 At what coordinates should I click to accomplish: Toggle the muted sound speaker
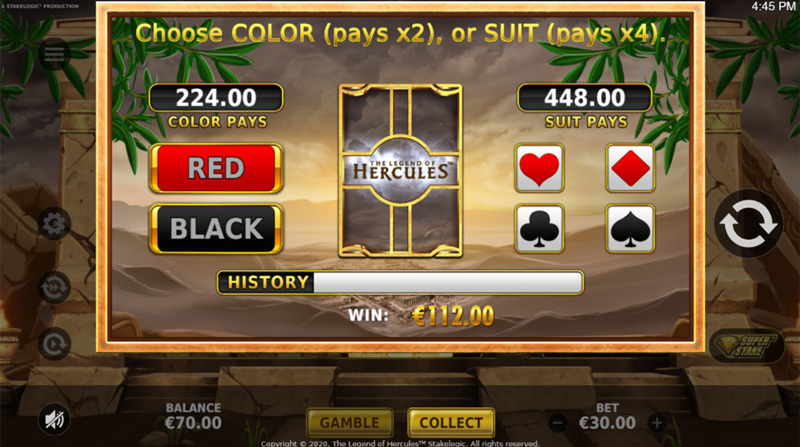tap(54, 419)
